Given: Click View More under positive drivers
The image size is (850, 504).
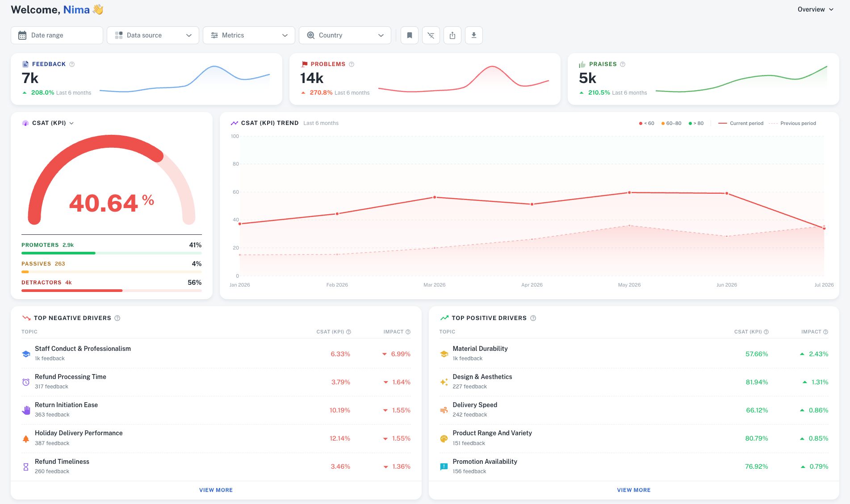Looking at the screenshot, I should point(634,490).
